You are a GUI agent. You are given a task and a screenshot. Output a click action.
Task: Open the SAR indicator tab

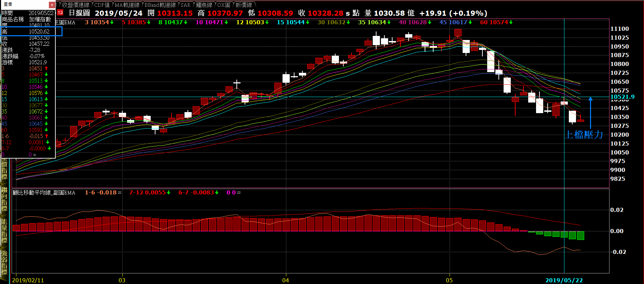click(x=186, y=5)
